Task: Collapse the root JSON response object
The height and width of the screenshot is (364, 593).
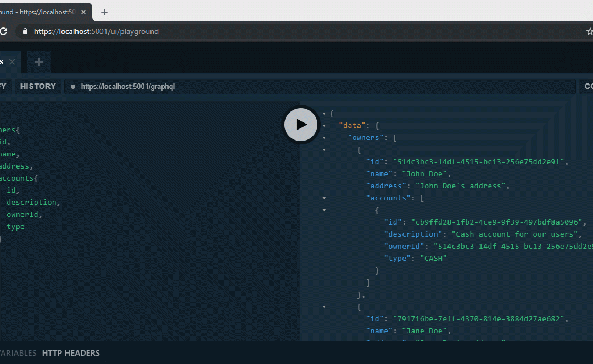Action: point(324,114)
